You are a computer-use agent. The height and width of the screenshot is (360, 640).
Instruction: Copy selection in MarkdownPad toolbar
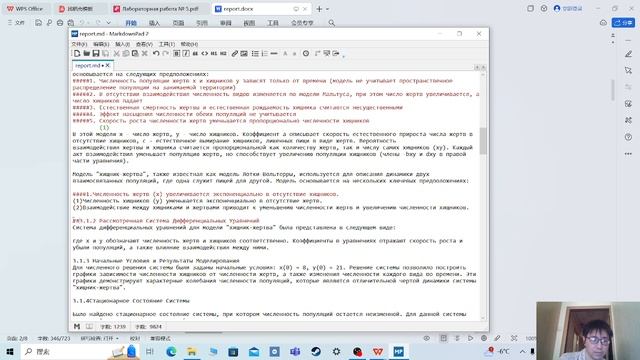126,53
